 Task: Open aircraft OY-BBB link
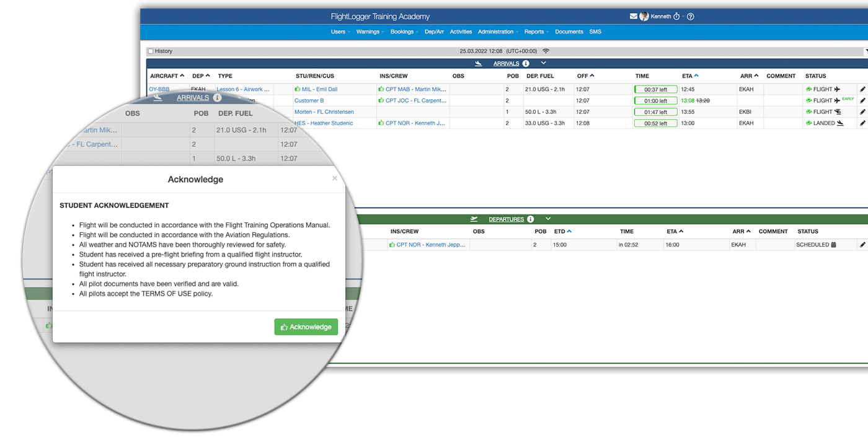[159, 89]
